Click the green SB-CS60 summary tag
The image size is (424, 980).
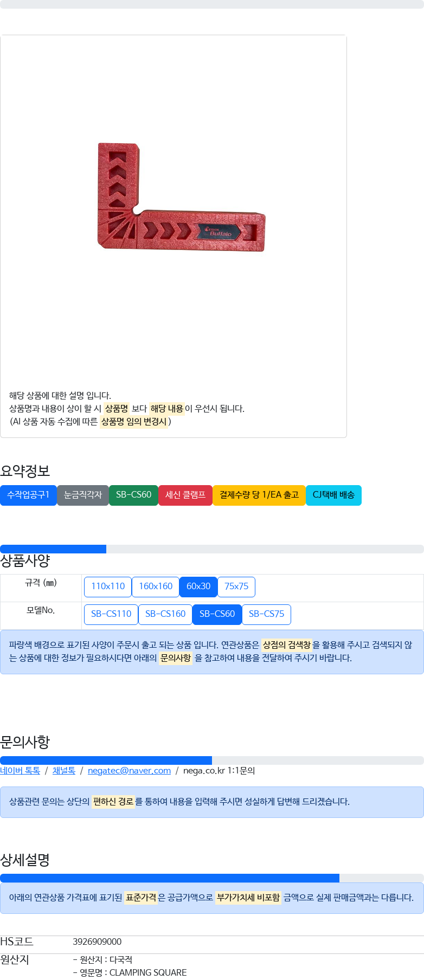(x=133, y=495)
